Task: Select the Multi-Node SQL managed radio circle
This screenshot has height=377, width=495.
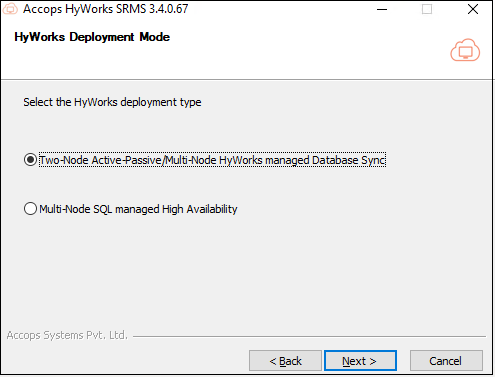Action: pyautogui.click(x=30, y=209)
